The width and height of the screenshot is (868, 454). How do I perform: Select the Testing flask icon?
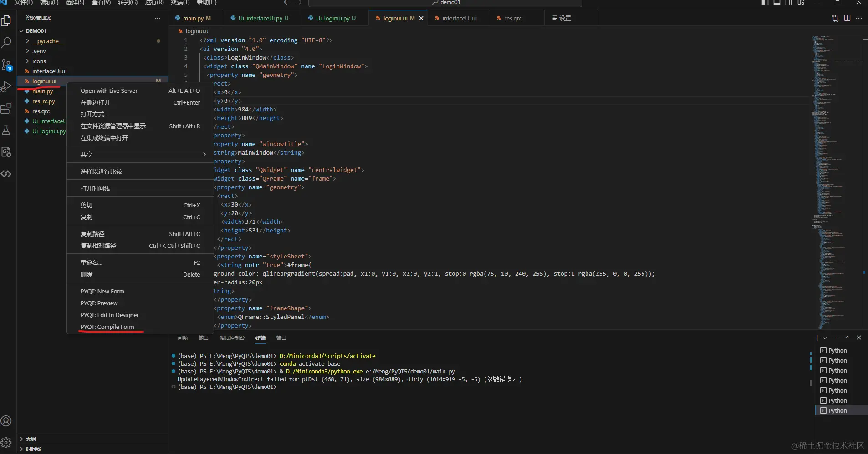pos(7,131)
